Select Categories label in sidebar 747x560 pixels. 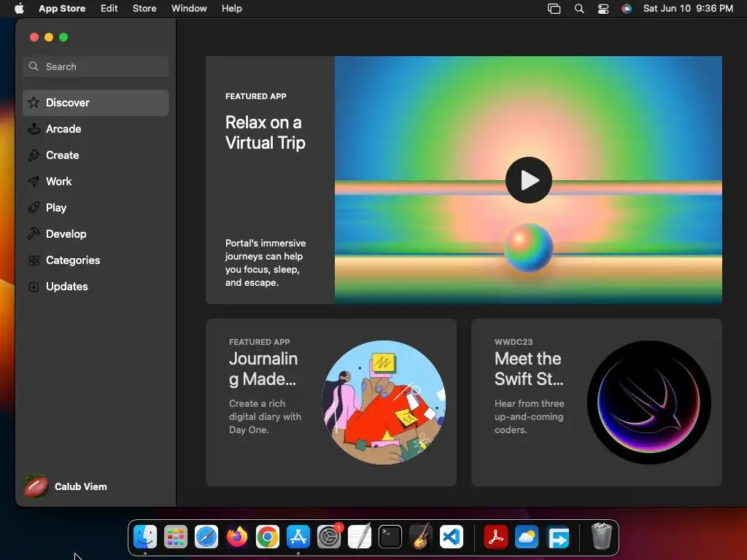[73, 260]
